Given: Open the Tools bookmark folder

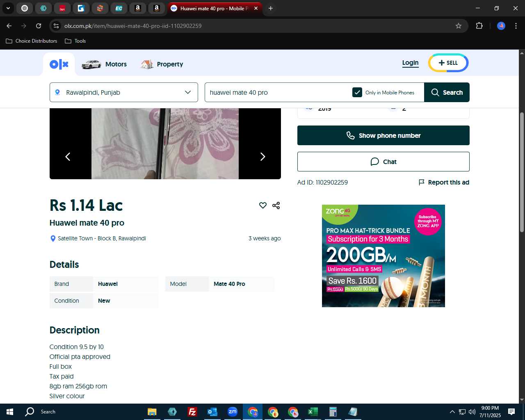Looking at the screenshot, I should pos(75,41).
